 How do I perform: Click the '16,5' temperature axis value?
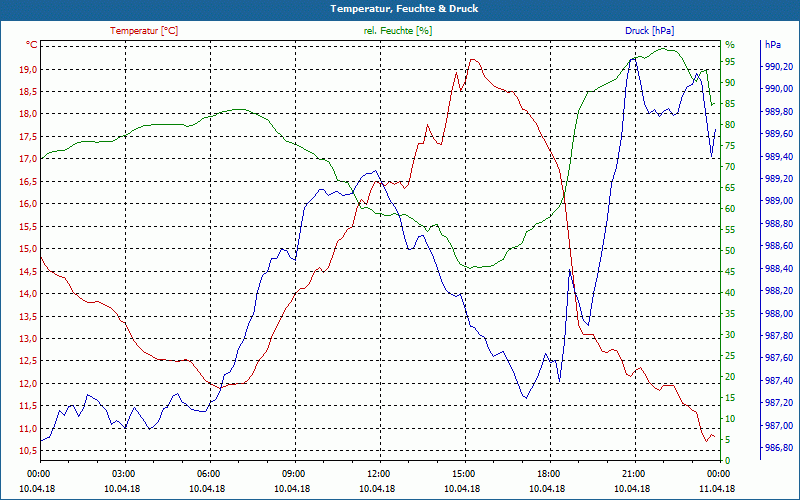(x=28, y=182)
